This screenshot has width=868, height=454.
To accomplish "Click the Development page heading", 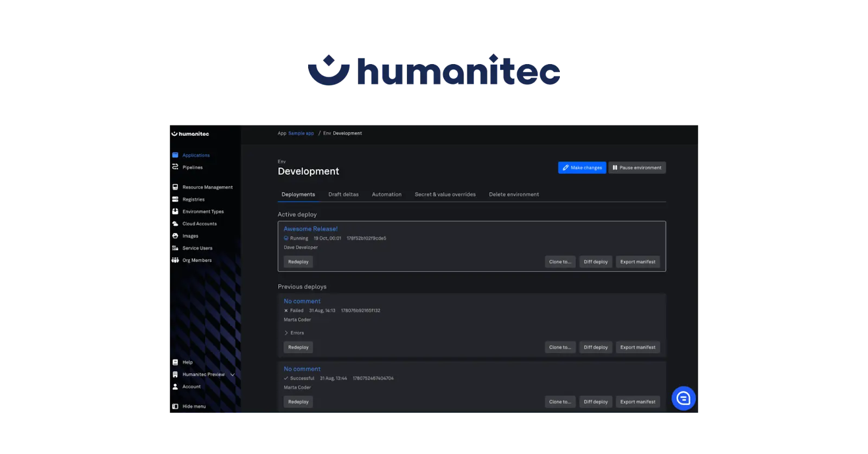I will (308, 171).
